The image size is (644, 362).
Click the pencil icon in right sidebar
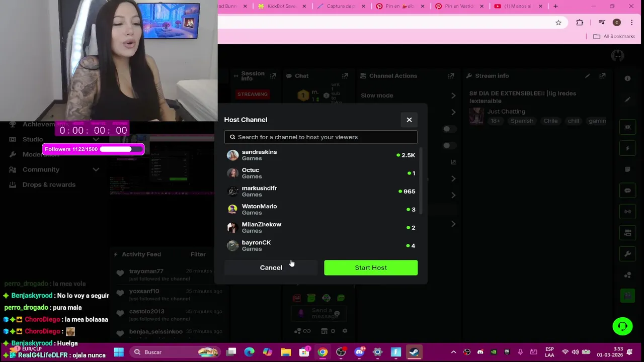627,100
